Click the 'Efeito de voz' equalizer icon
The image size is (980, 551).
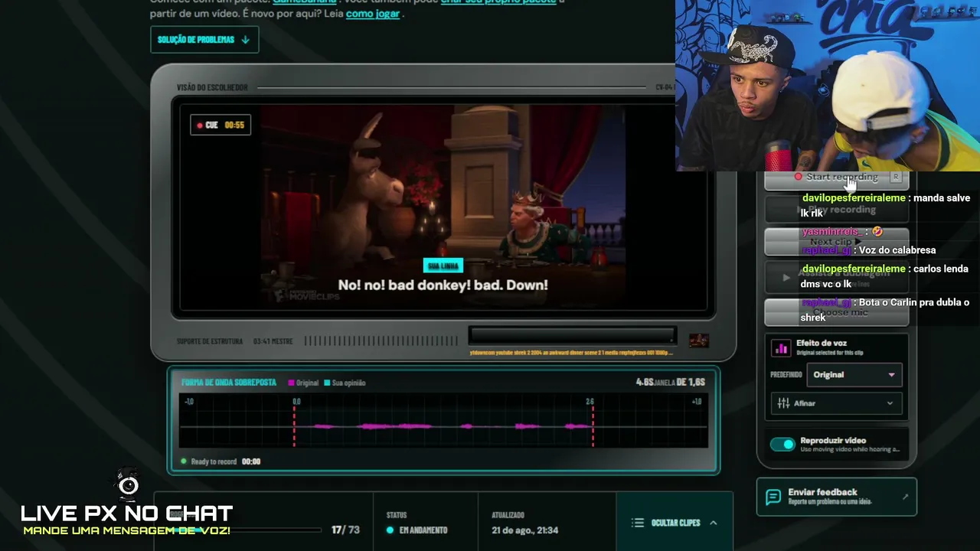[781, 348]
